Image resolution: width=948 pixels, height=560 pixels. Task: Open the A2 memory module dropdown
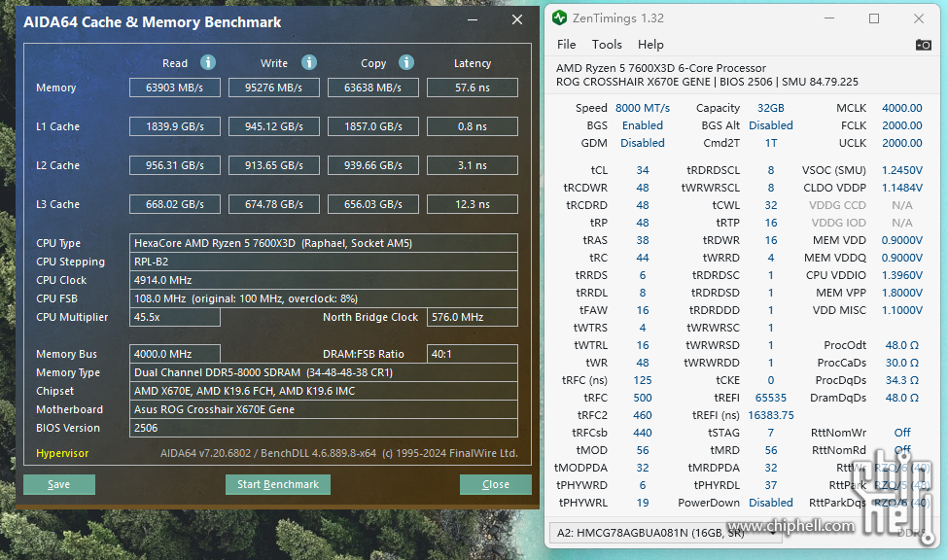click(x=666, y=533)
